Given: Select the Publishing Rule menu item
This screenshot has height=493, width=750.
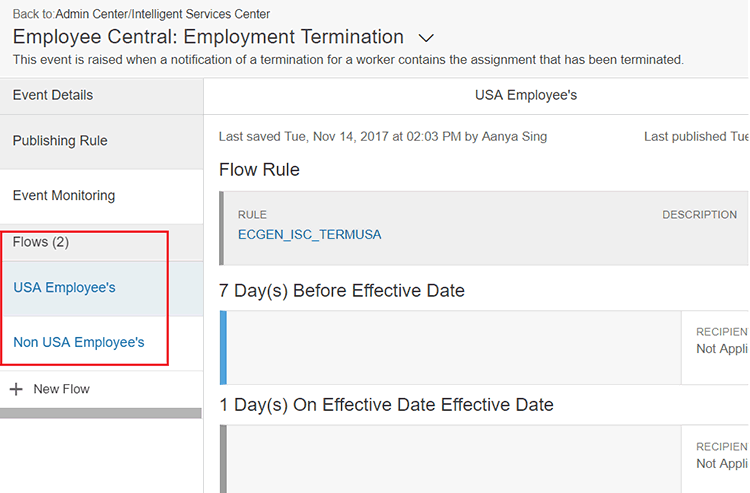Looking at the screenshot, I should 101,141.
